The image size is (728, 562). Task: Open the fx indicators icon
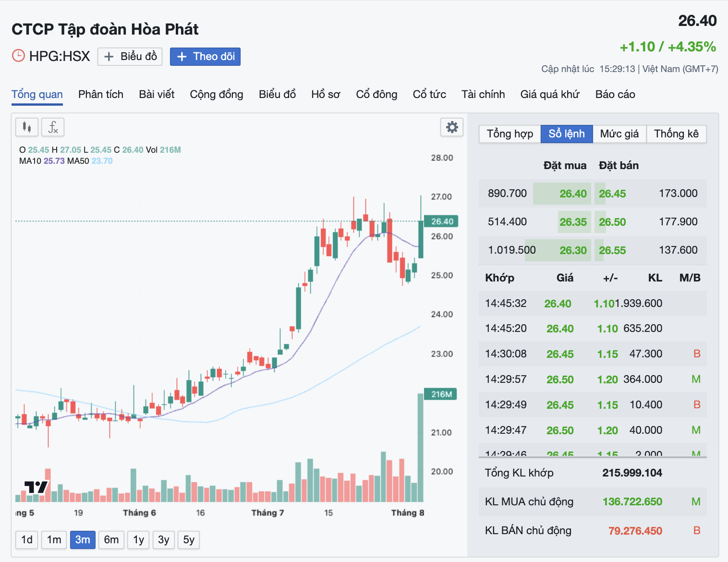(53, 127)
